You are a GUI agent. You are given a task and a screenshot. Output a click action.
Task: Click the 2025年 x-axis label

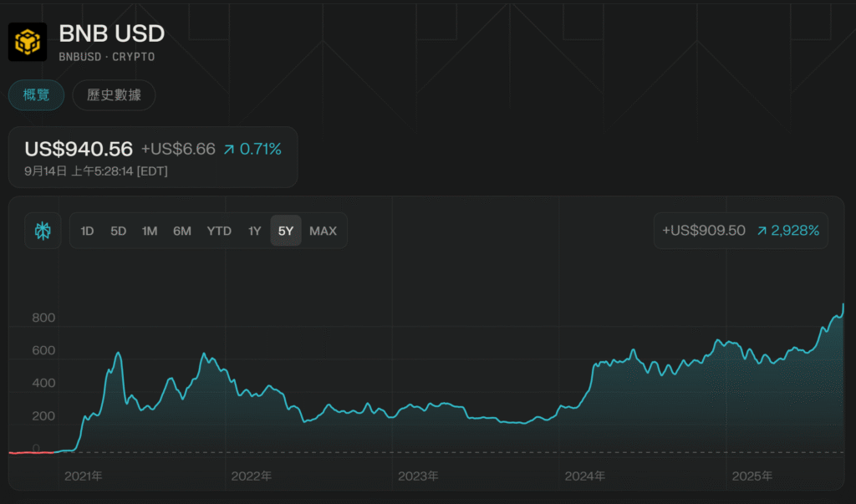(752, 476)
